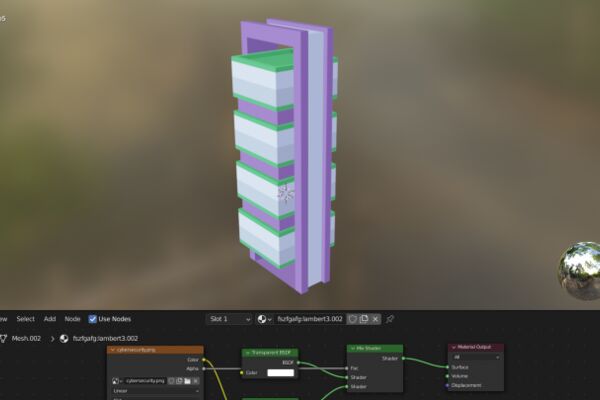Open the Linear interpolation dropdown
600x400 pixels.
click(x=156, y=391)
